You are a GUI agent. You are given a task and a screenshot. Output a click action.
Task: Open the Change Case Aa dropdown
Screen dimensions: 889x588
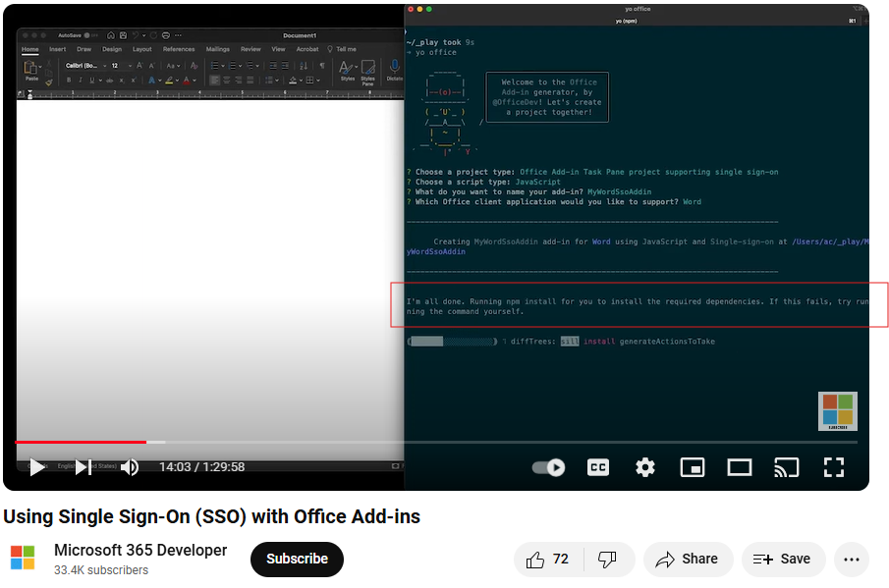(172, 66)
